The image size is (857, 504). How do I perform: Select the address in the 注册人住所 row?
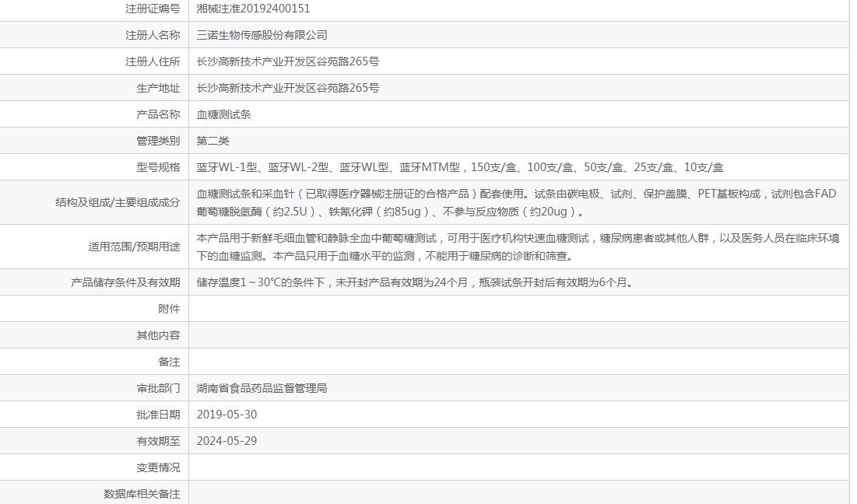287,61
